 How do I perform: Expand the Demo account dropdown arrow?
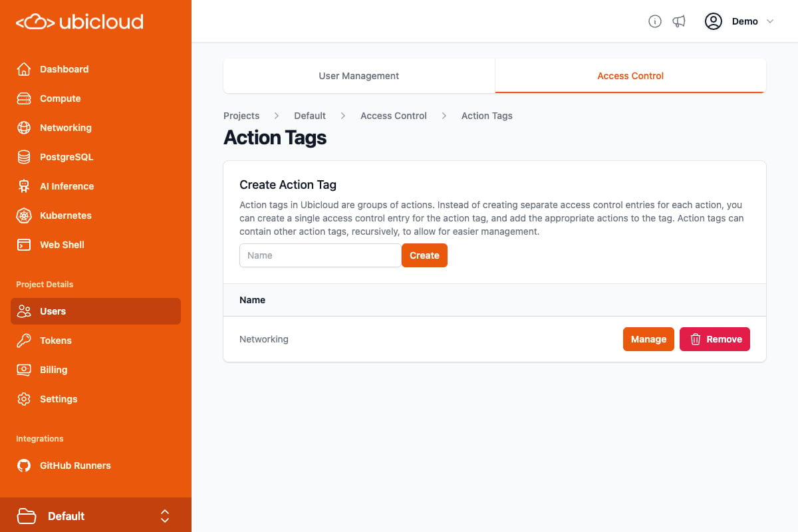770,21
